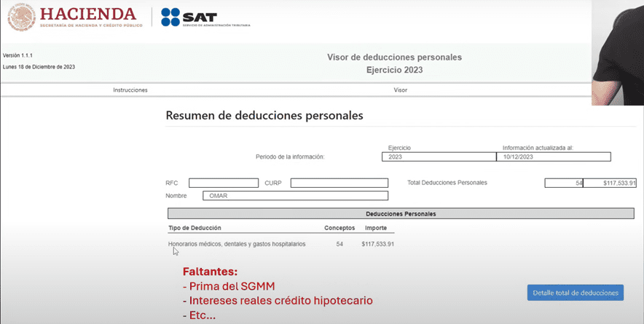Open the Instrucciones tab
The image size is (644, 324).
130,90
